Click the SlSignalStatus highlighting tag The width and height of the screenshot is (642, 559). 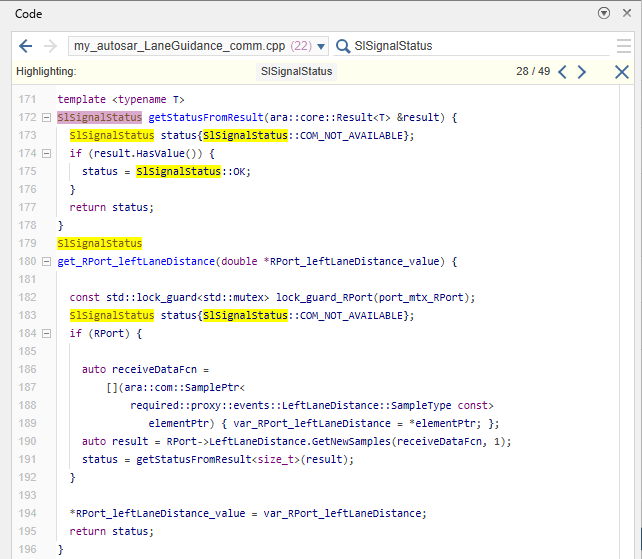pyautogui.click(x=296, y=71)
